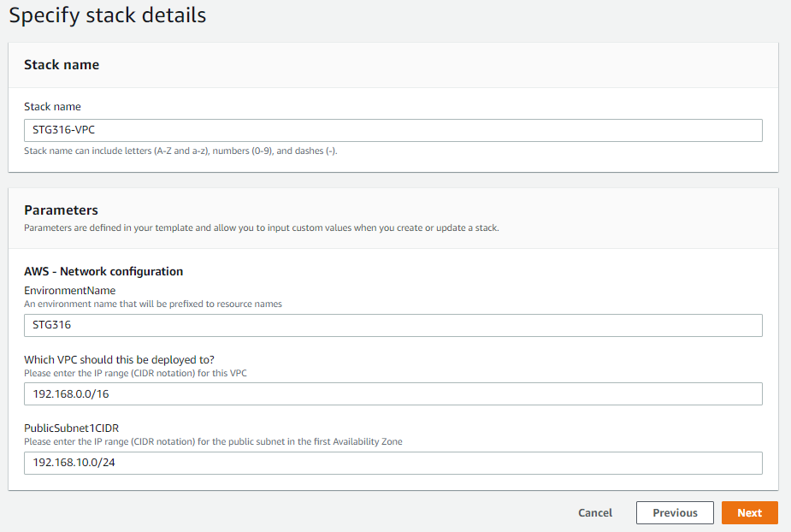
Task: Click the PublicSubnet1CIDR field with 192.168.10.0/24
Action: pos(393,463)
